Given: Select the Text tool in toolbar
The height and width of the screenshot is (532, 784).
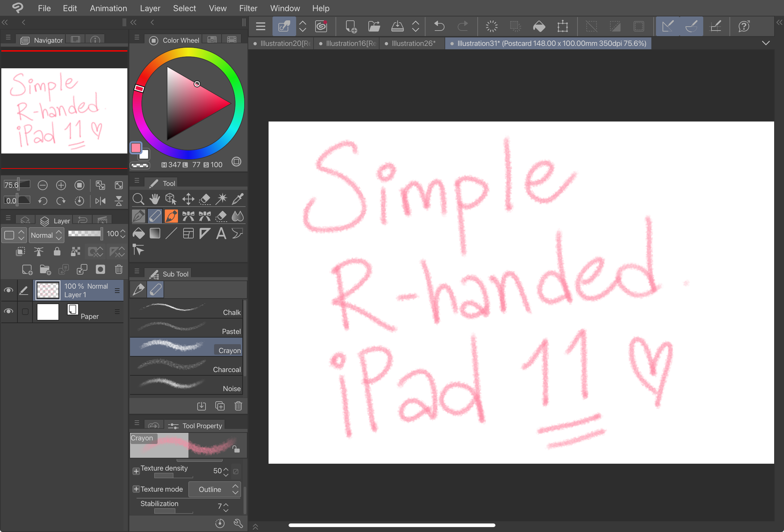Looking at the screenshot, I should [x=220, y=233].
